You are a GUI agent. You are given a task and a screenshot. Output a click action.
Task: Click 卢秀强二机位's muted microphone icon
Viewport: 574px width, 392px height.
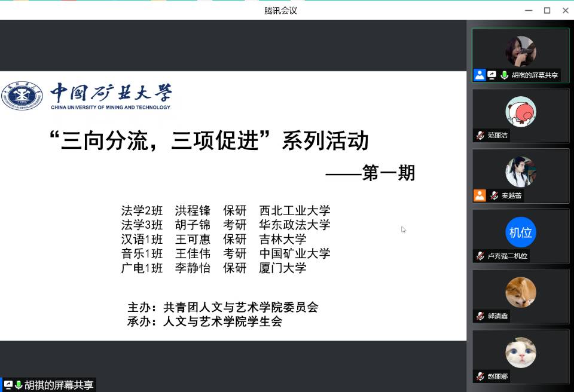(480, 256)
